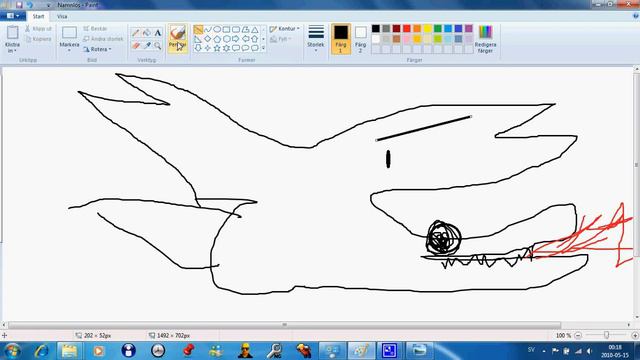
Task: Click the horizontal scrollbar of canvas
Action: 284,325
